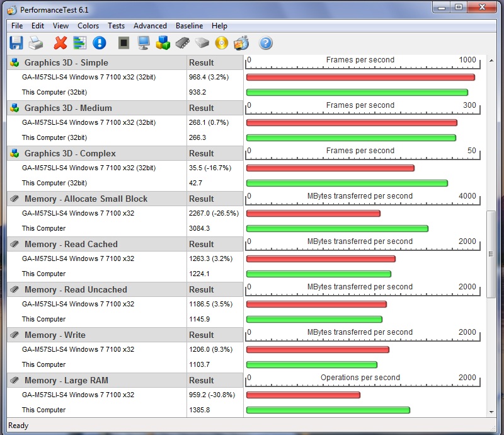This screenshot has width=504, height=435.
Task: Click the result value 938.2
Action: tap(197, 92)
